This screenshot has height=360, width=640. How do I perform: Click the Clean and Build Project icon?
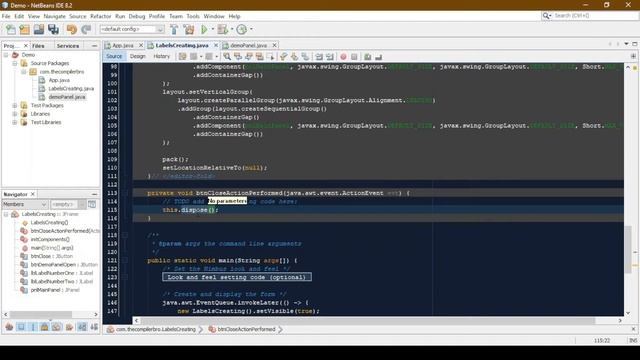(x=189, y=29)
